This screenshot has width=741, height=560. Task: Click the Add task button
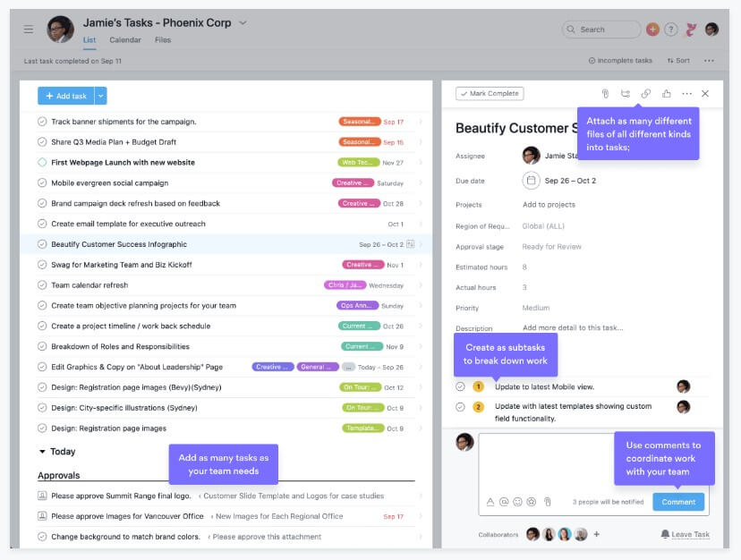[x=66, y=96]
